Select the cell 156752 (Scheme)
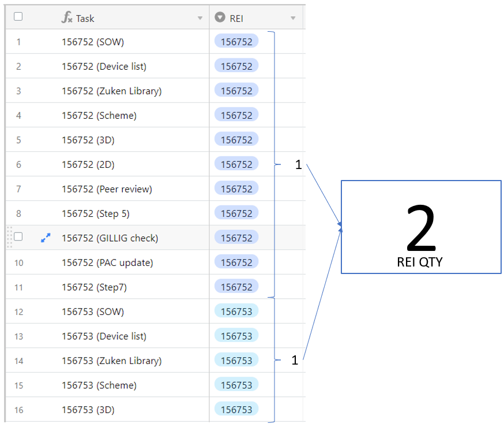 [x=99, y=115]
